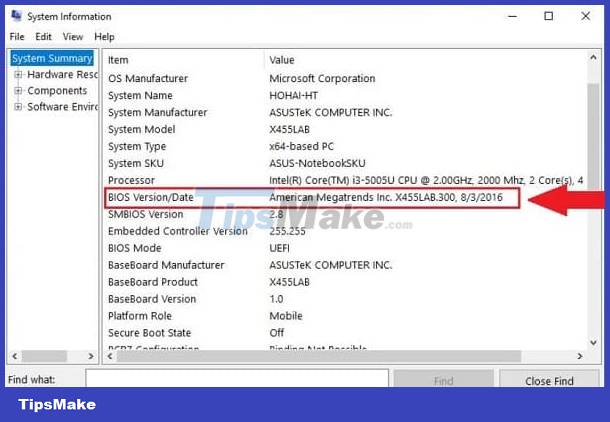
Task: Click the horizontal scrollbar thumb of details pane
Action: (x=319, y=356)
